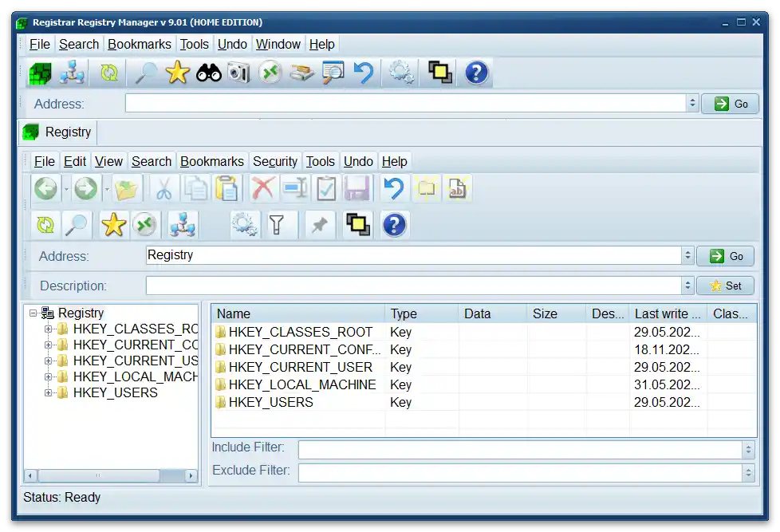
Task: Open the Edit menu
Action: (75, 162)
